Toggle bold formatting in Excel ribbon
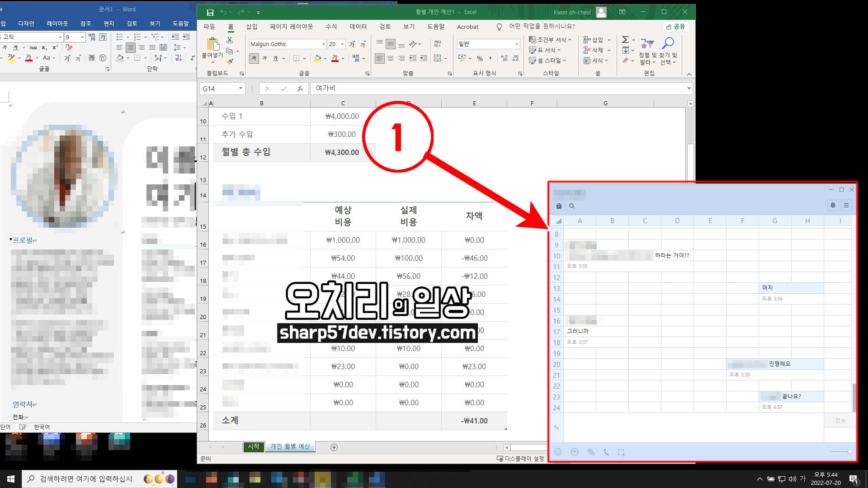Screen dimensions: 868x488 [x=254, y=58]
